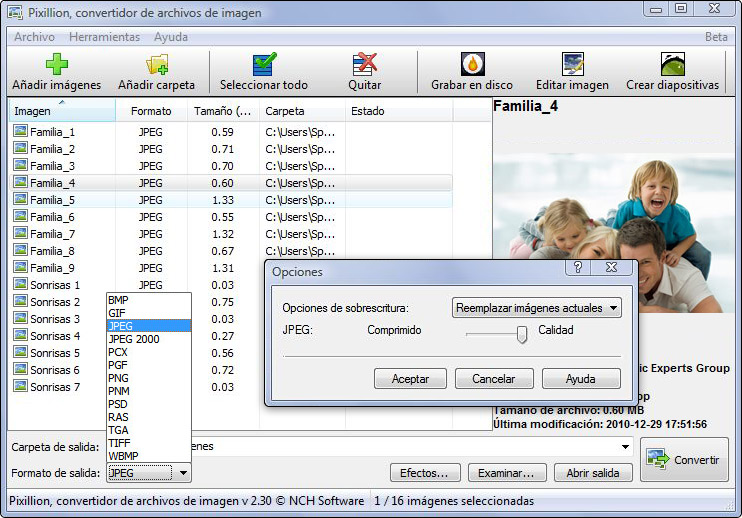
Task: Select the Familia_5 row
Action: click(x=230, y=200)
